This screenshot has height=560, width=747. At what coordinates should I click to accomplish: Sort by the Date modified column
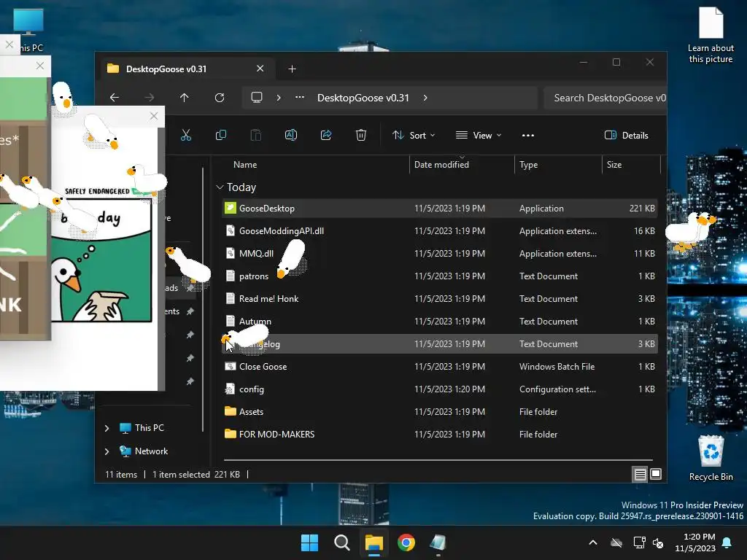pos(441,165)
